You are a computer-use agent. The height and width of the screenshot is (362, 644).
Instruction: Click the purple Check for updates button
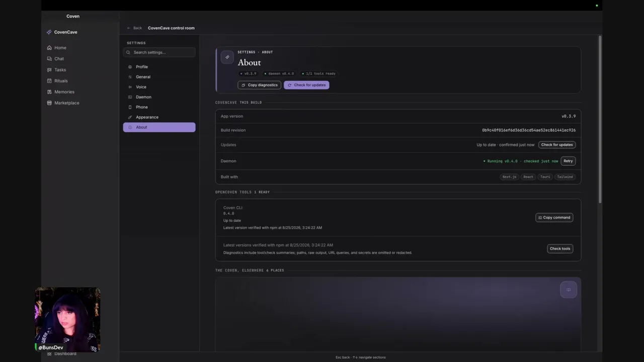click(x=306, y=85)
